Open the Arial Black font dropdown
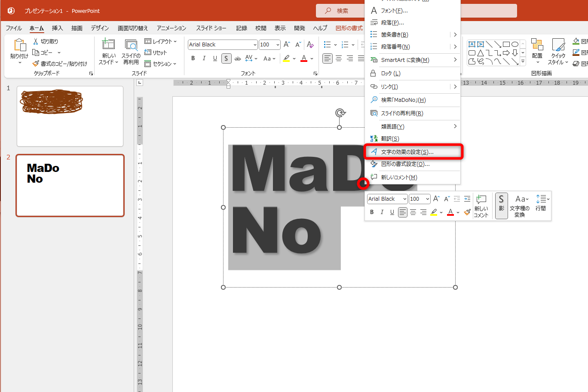The height and width of the screenshot is (392, 588). click(x=255, y=44)
